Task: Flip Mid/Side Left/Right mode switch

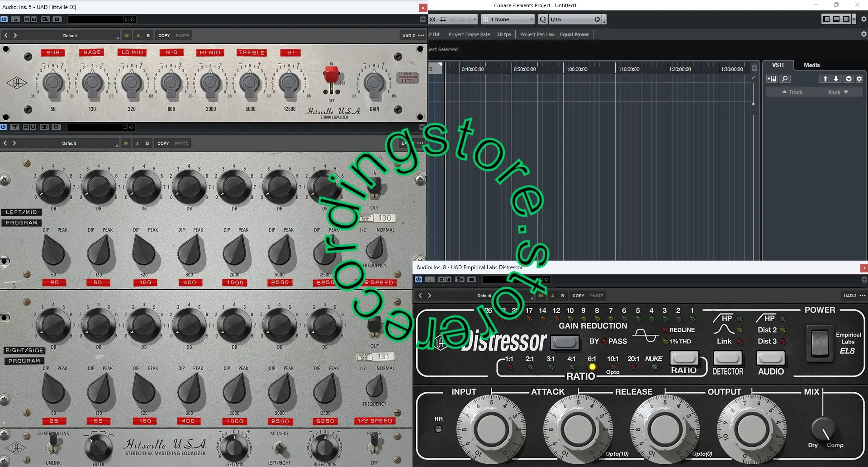Action: (280, 448)
